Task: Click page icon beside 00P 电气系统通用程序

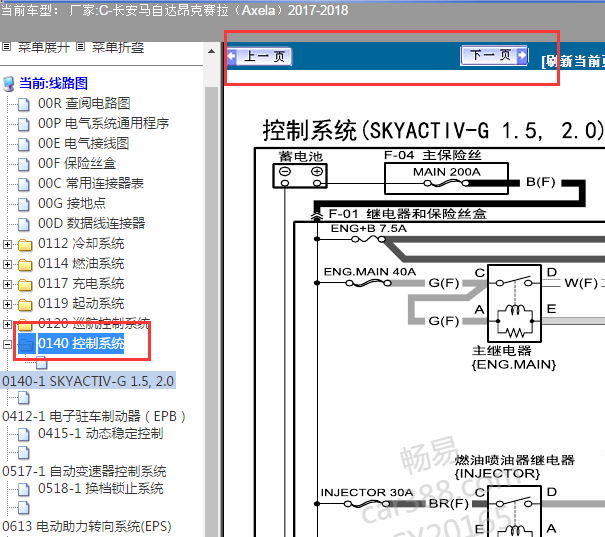Action: [24, 124]
